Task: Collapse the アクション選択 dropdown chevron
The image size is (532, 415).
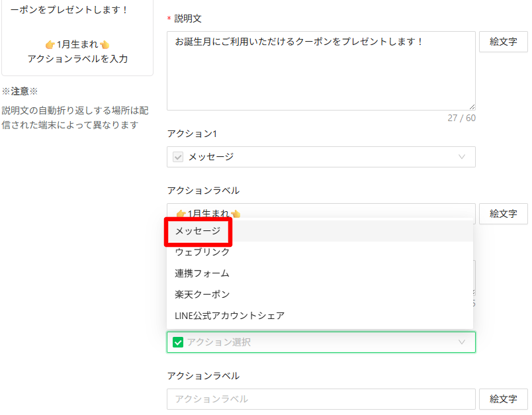Action: (461, 342)
